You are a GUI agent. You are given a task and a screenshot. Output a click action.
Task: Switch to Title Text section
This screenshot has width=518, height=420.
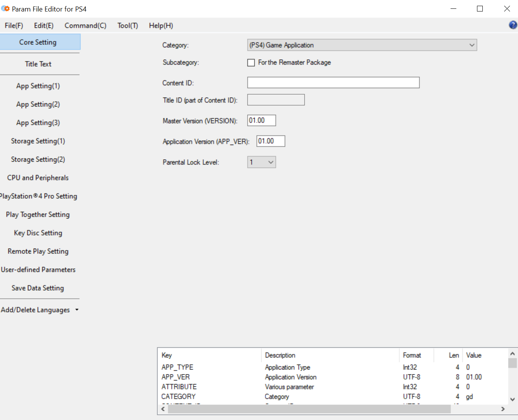pos(38,64)
